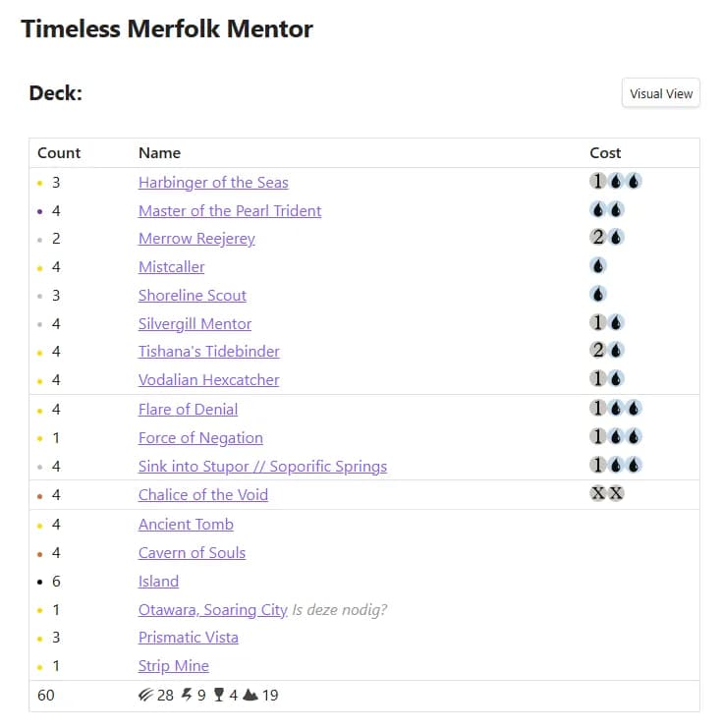
Task: Open the Otawara, Soaring City link
Action: pyautogui.click(x=213, y=609)
